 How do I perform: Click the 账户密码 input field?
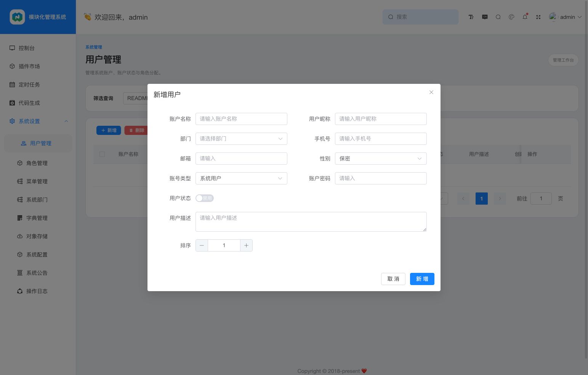pos(381,178)
